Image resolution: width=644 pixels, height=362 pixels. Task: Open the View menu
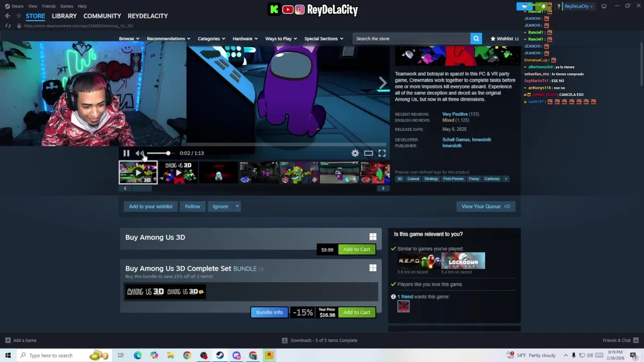[33, 6]
